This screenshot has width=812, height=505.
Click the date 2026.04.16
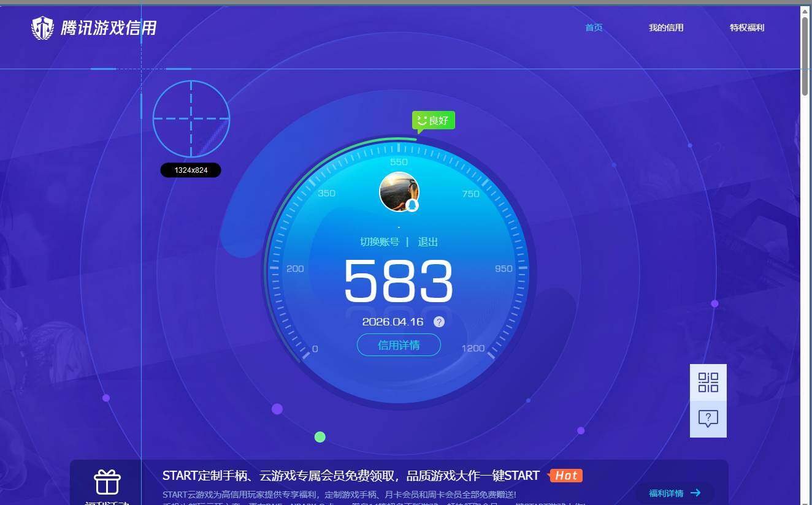[393, 322]
